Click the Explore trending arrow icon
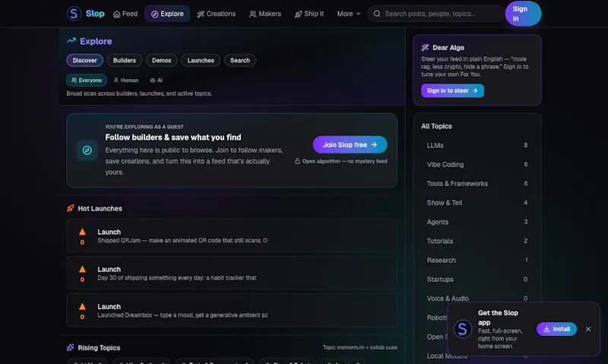 point(71,41)
